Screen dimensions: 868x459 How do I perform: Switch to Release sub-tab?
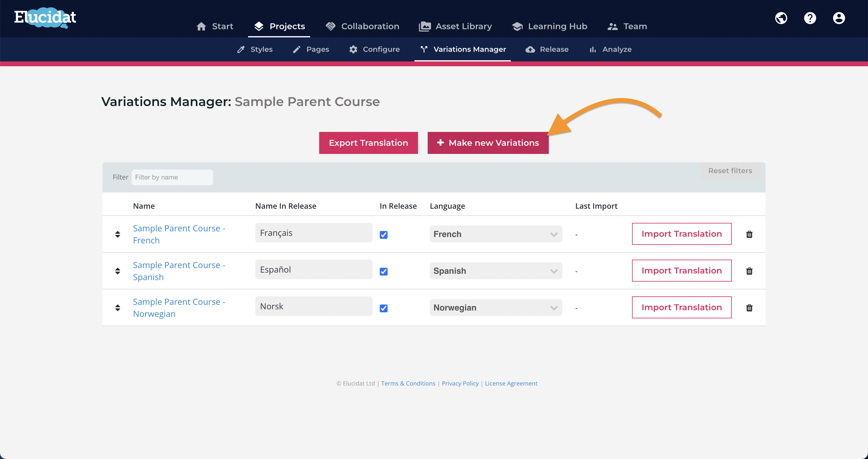coord(547,49)
